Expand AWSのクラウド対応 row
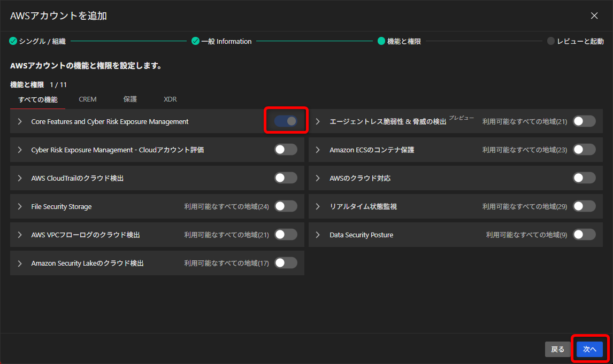Screen dimensions: 613x364 tap(318, 178)
